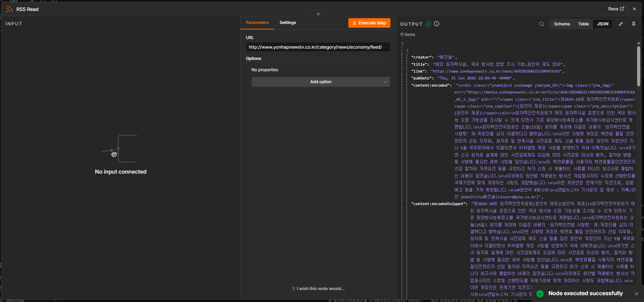
Task: Expand the Add option dropdown
Action: (x=321, y=82)
